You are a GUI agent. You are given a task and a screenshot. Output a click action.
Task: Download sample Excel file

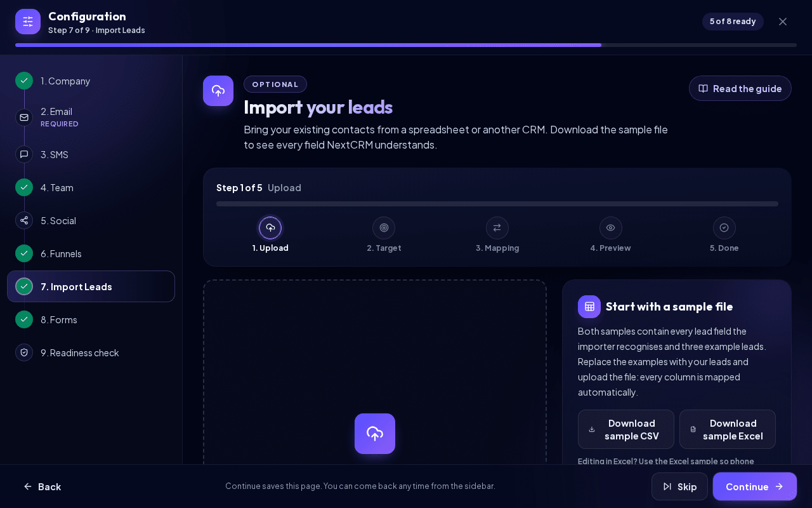727,429
